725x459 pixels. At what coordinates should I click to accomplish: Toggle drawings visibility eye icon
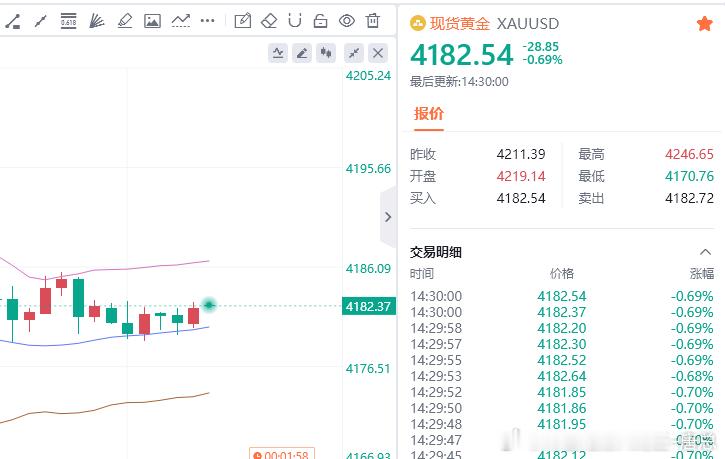pyautogui.click(x=347, y=21)
